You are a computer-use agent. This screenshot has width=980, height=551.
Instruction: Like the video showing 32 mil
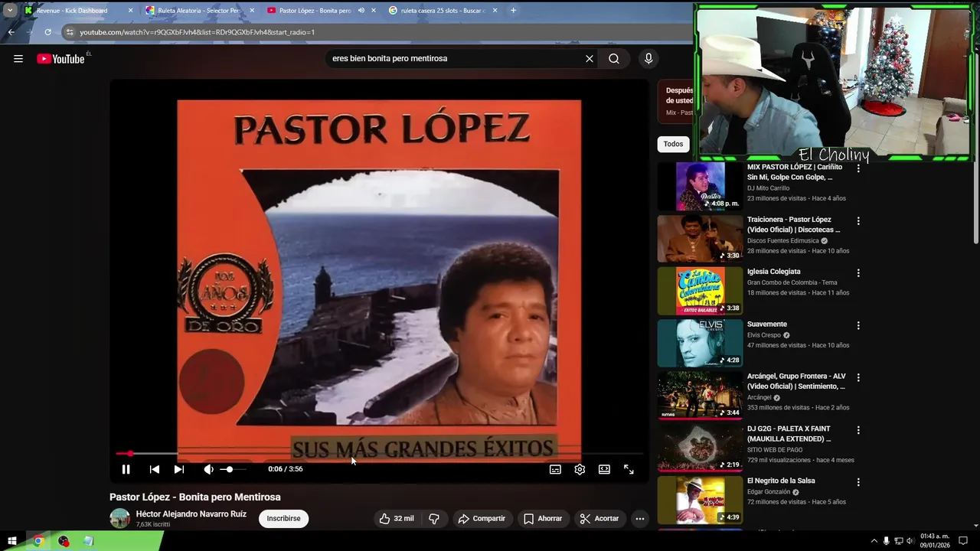click(397, 518)
